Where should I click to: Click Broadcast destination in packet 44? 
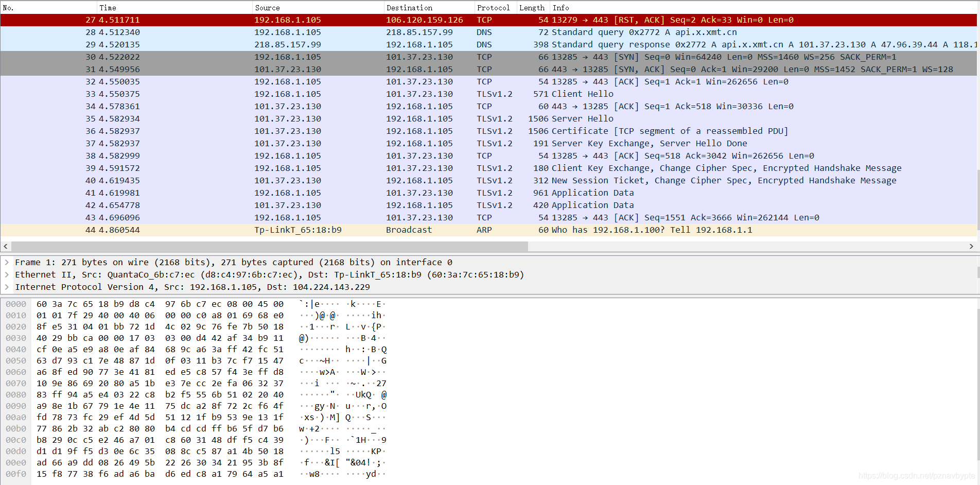[409, 230]
